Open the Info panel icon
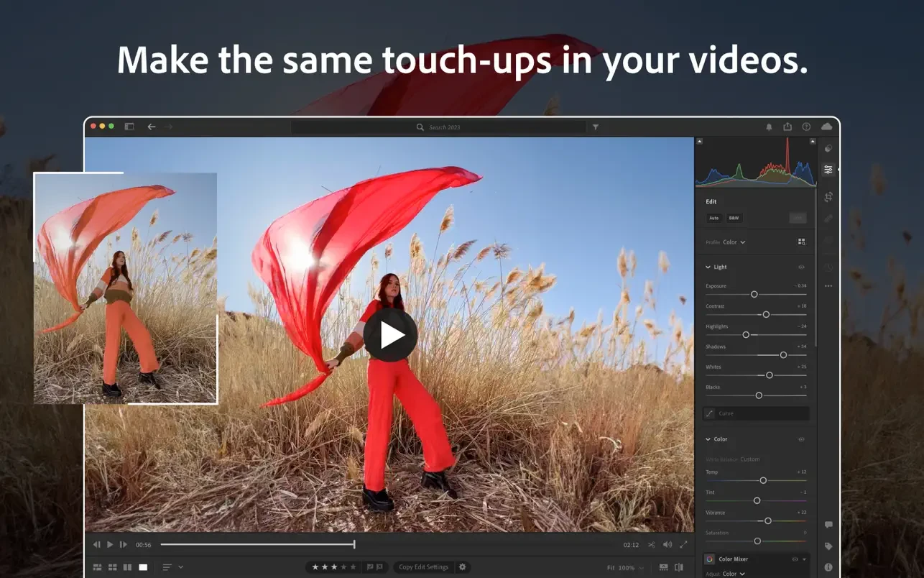 pos(828,567)
